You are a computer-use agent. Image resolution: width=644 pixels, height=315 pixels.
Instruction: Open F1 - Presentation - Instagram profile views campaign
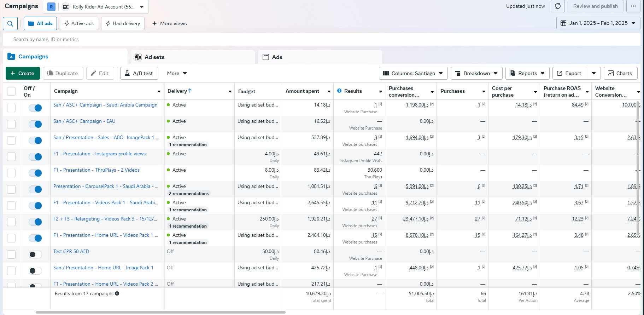coord(99,154)
